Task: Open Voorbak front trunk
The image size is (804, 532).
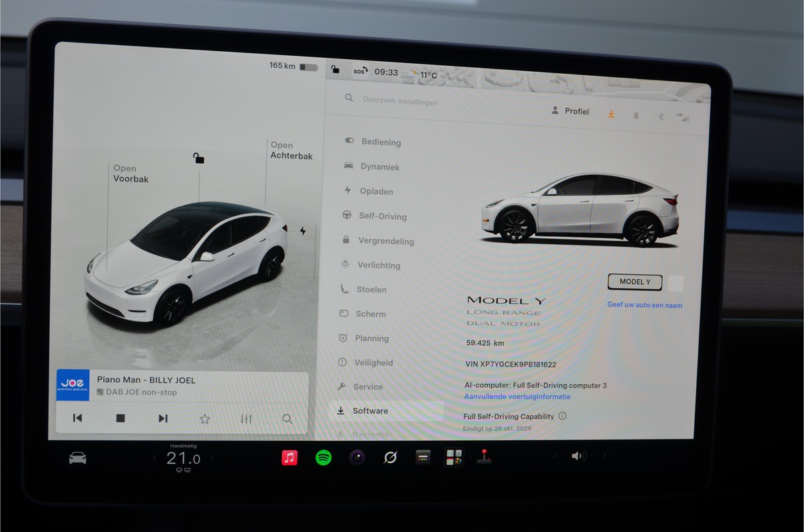Action: (x=130, y=174)
